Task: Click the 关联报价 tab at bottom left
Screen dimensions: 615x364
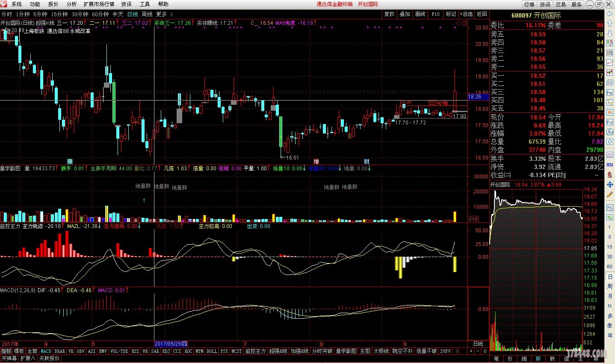Action: pos(49,358)
